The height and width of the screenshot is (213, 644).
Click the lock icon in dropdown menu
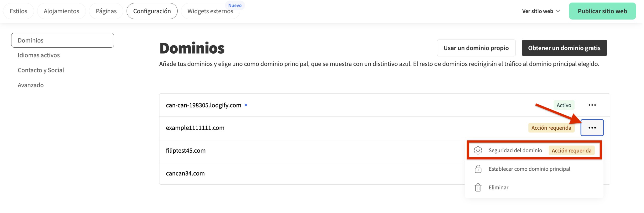(x=478, y=169)
